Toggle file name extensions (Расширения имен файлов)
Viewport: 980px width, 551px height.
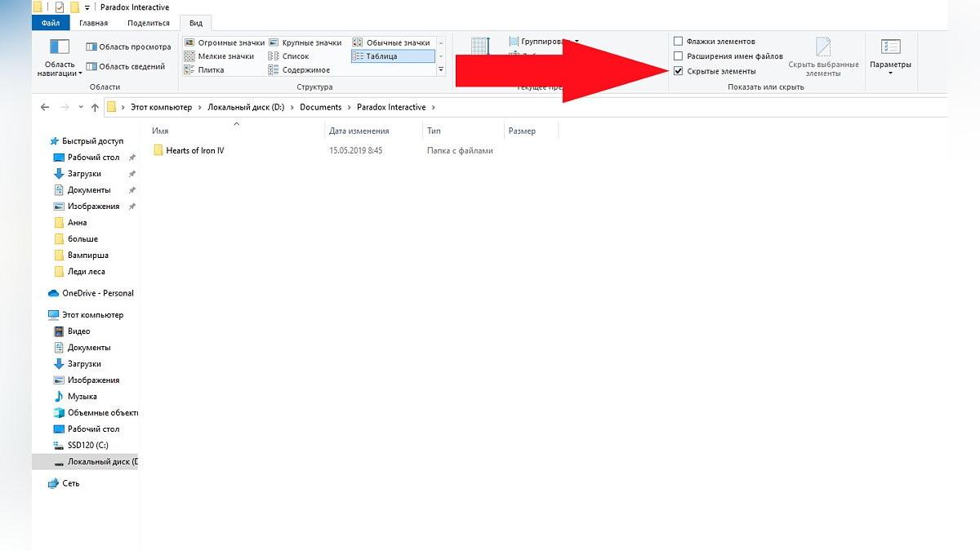(728, 56)
